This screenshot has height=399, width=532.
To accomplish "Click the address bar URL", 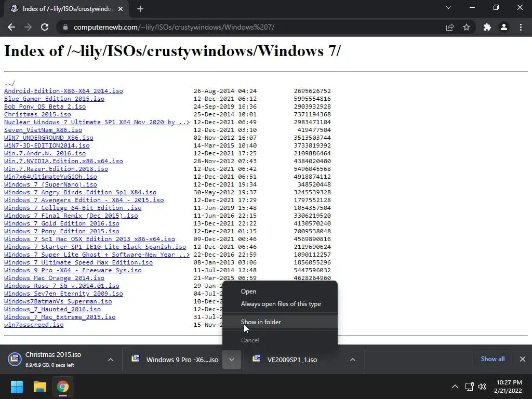I will [174, 27].
